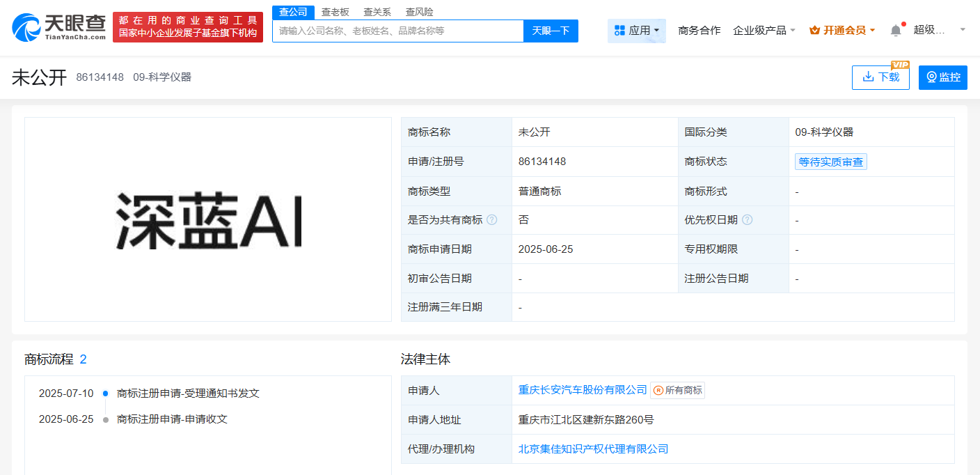Click the 天眼一下 search button
980x475 pixels.
pos(551,31)
